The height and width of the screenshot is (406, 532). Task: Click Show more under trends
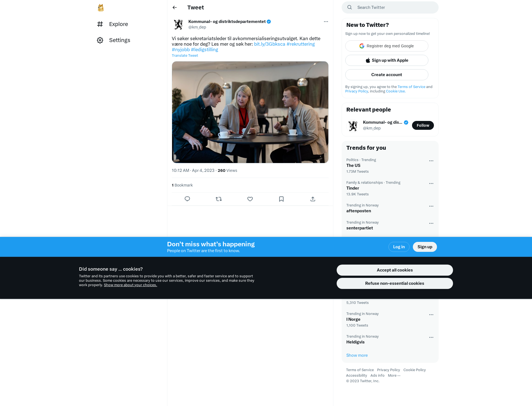pyautogui.click(x=357, y=355)
